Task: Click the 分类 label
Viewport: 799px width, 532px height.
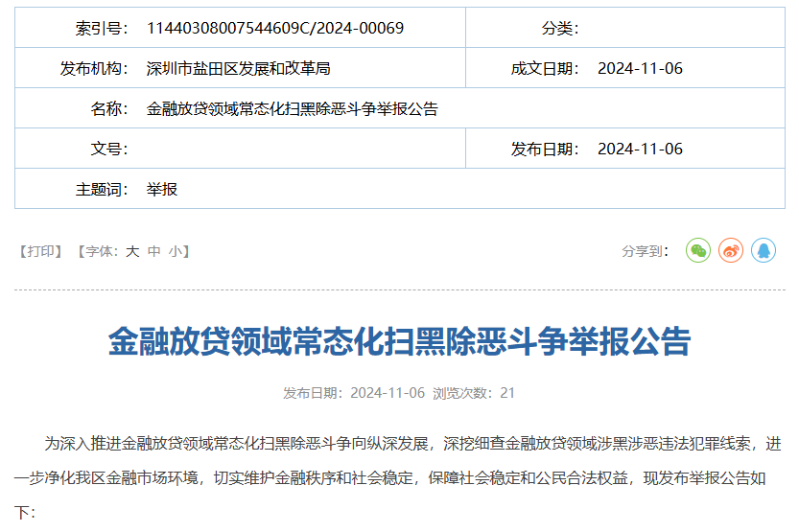Action: pyautogui.click(x=560, y=28)
